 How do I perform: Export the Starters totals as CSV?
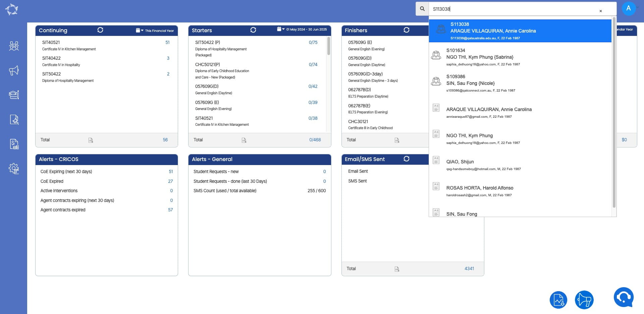pyautogui.click(x=244, y=140)
